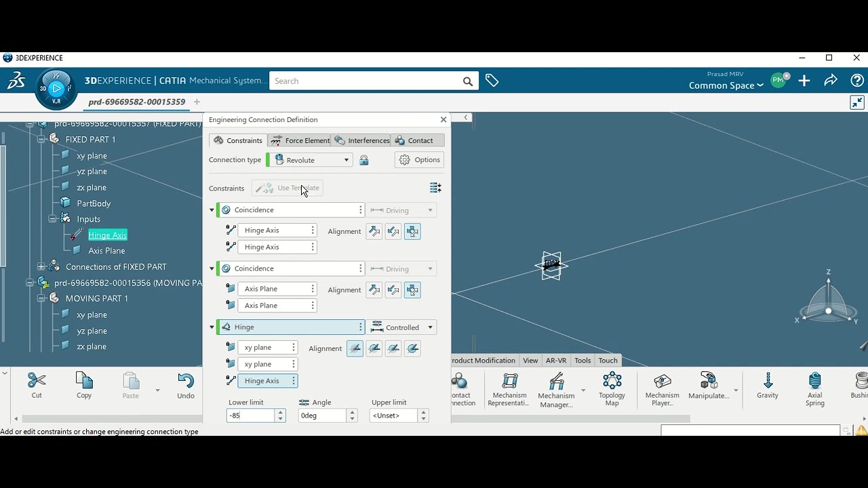Switch to the Force Element tab

(x=300, y=140)
